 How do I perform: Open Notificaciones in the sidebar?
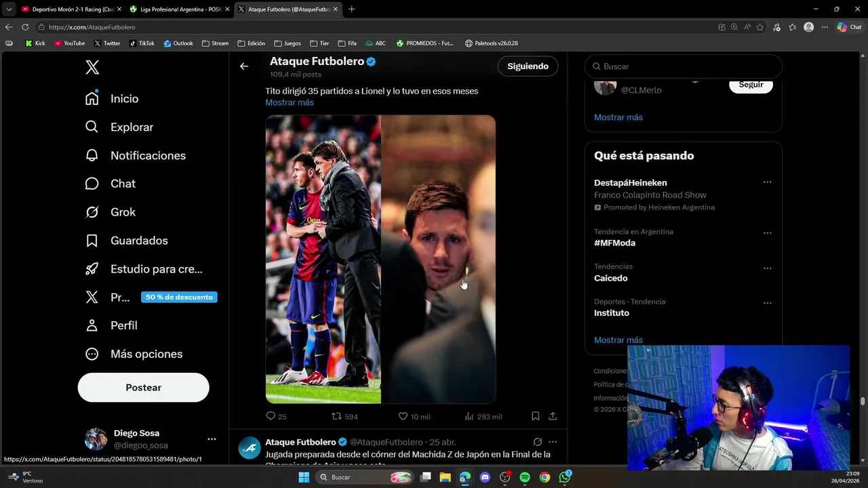click(135, 156)
